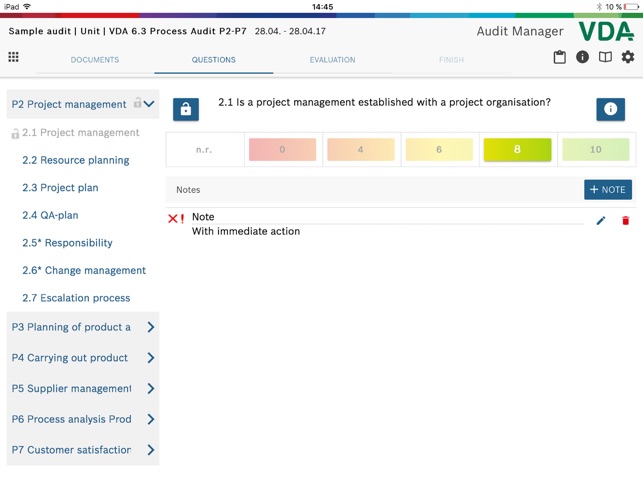
Task: Edit the note with the pencil icon
Action: [x=601, y=220]
